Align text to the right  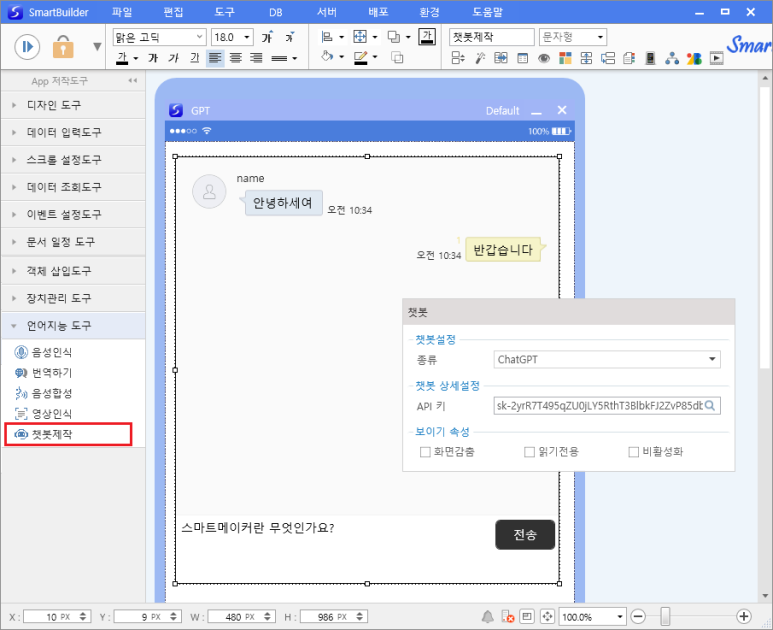tap(256, 58)
